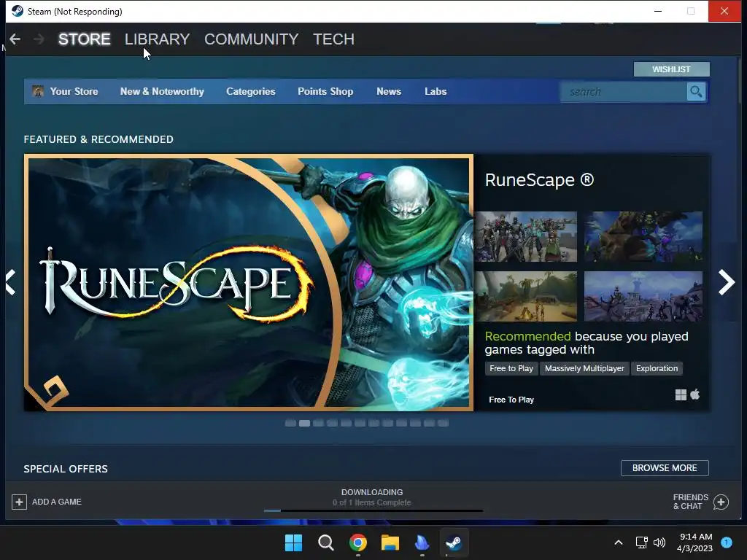Open the volume speaker icon
The height and width of the screenshot is (560, 747).
point(659,542)
